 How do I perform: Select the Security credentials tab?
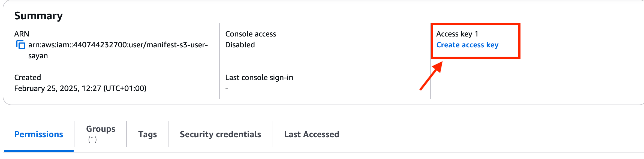[x=220, y=134]
